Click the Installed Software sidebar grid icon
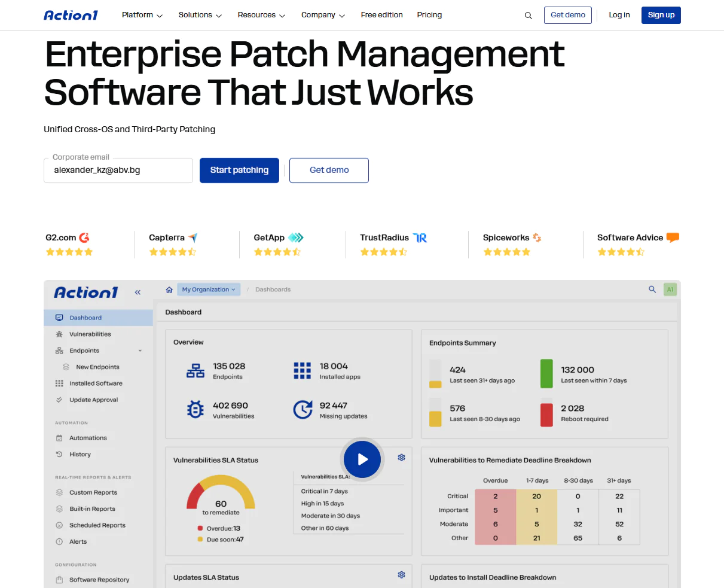 coord(59,383)
